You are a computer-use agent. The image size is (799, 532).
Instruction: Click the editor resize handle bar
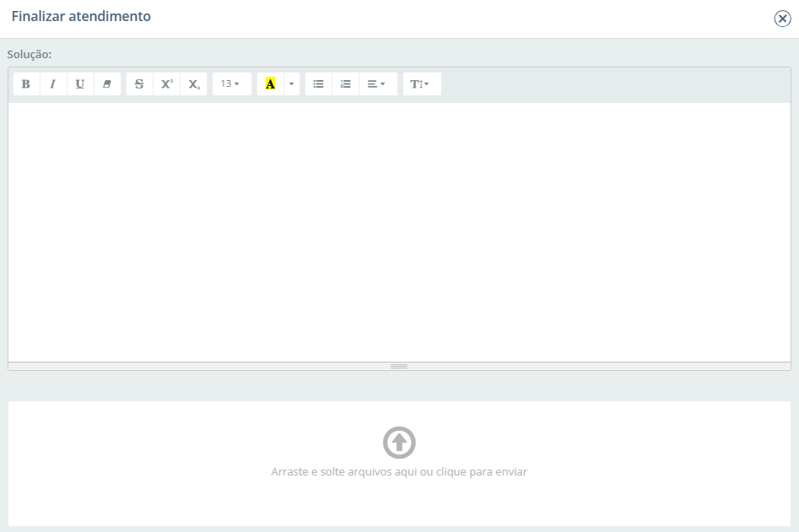399,366
